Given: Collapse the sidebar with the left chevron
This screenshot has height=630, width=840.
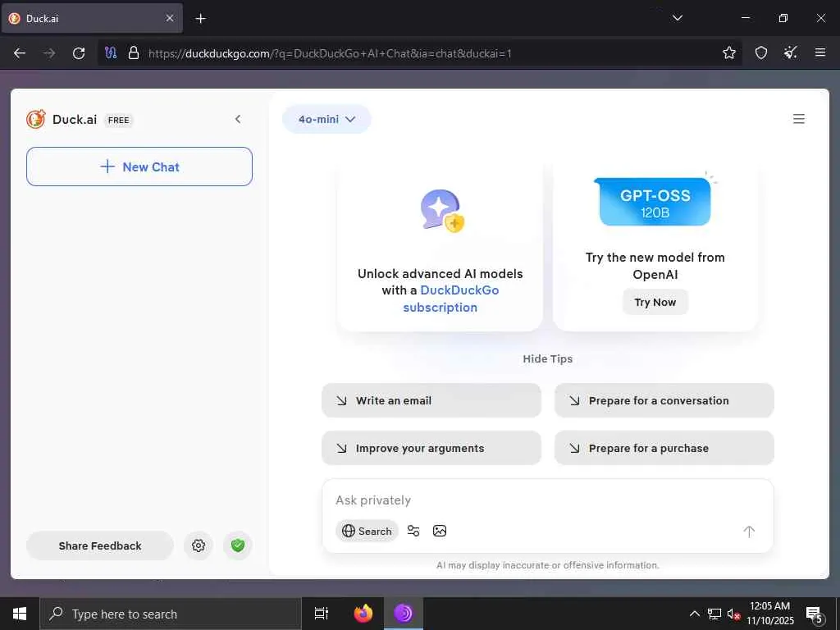Looking at the screenshot, I should tap(238, 119).
